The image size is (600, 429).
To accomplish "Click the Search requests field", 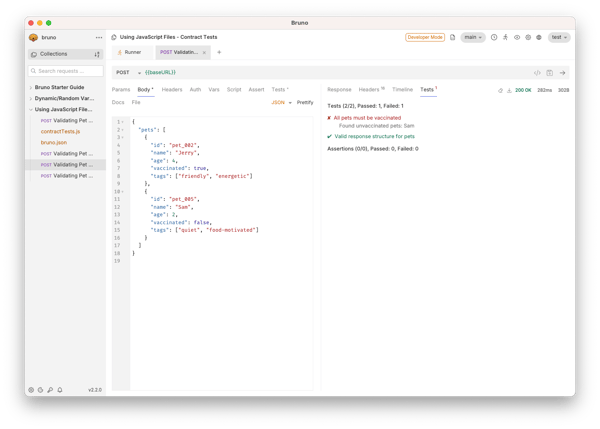I will [65, 71].
